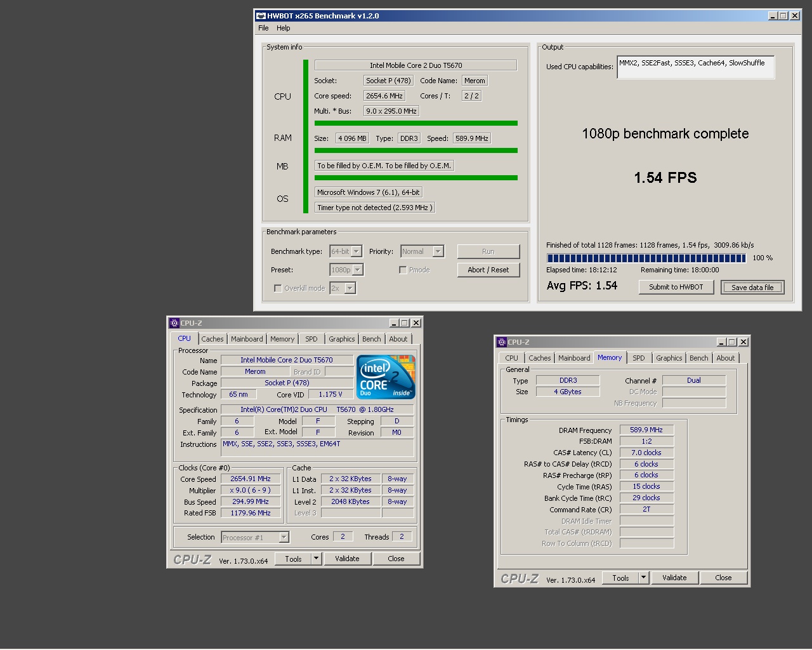Select SPD tab in right CPU-Z window
The image size is (812, 650).
[x=639, y=358]
